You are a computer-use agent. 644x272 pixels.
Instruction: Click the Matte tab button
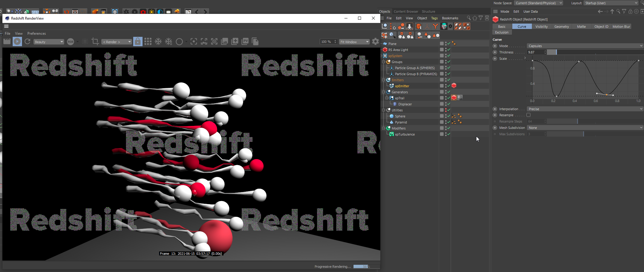click(x=581, y=27)
